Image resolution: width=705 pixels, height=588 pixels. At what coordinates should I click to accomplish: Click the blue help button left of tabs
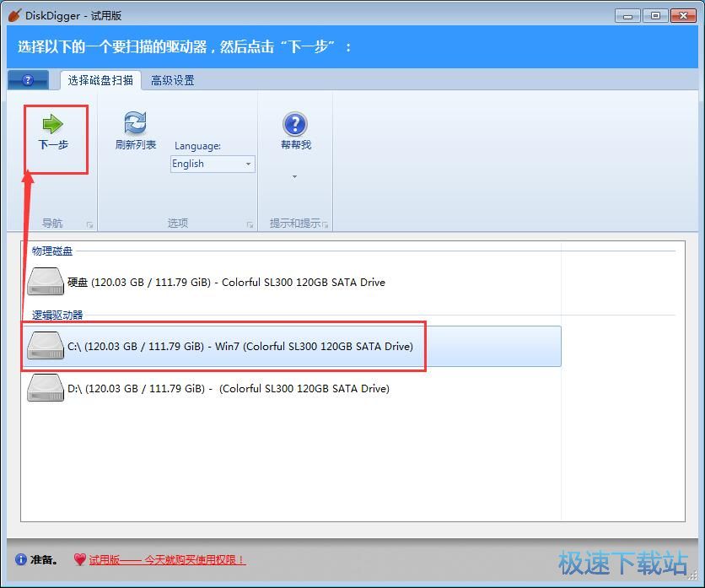pos(28,80)
